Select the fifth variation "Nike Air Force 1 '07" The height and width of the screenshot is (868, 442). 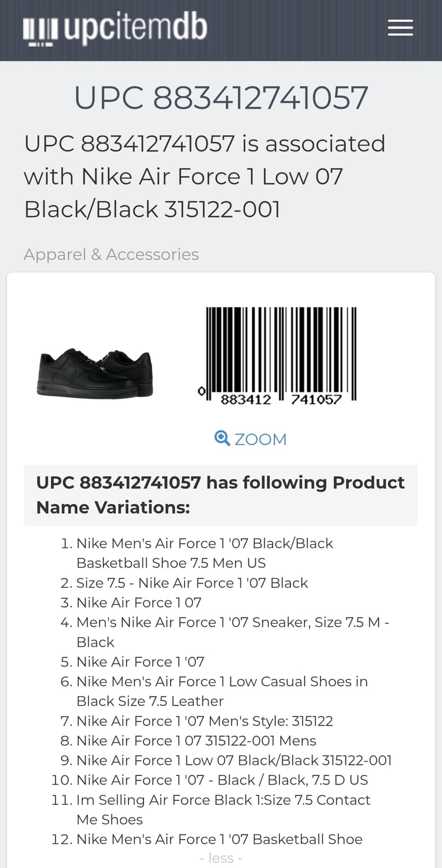click(x=140, y=661)
